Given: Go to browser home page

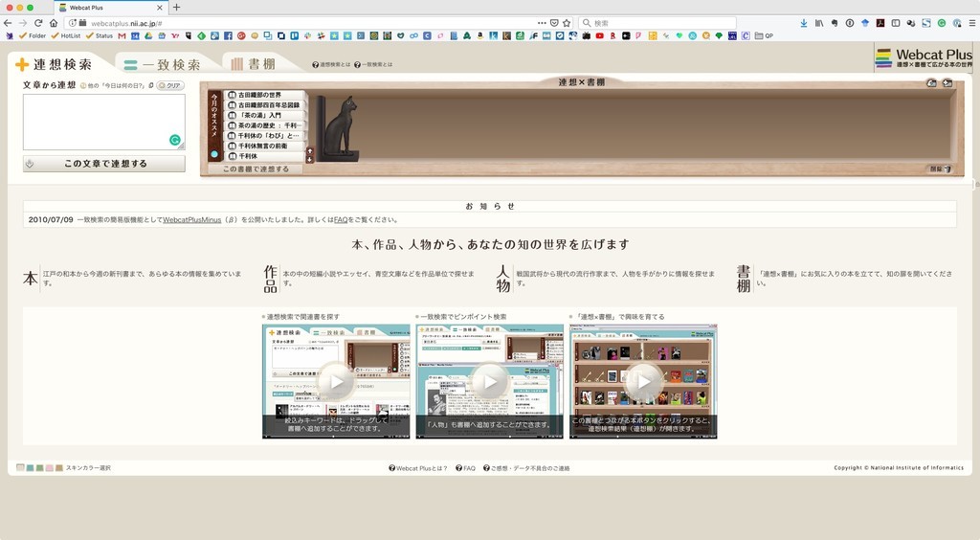Looking at the screenshot, I should point(54,23).
